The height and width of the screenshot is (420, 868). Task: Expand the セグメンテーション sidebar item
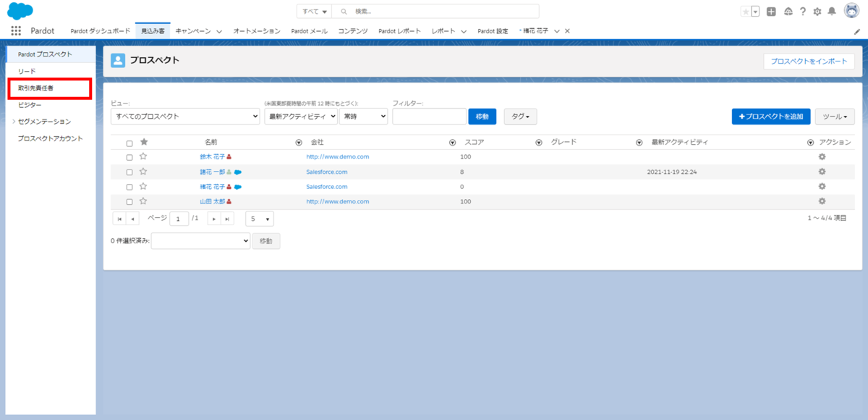coord(13,122)
